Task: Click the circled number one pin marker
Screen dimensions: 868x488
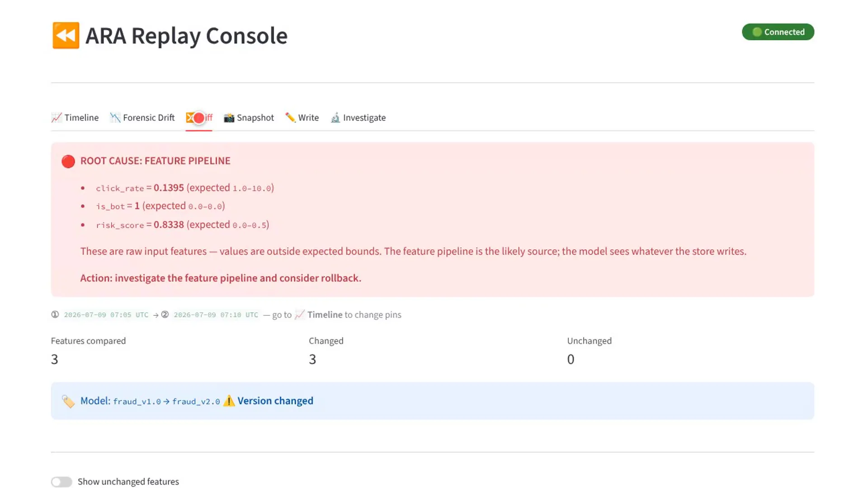Action: (55, 314)
